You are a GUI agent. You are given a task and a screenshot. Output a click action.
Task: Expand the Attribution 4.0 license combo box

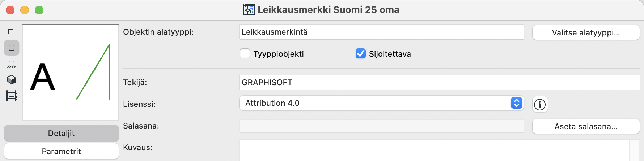[x=382, y=103]
